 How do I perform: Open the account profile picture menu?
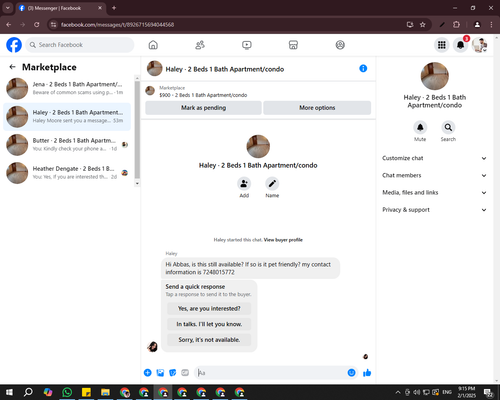479,45
